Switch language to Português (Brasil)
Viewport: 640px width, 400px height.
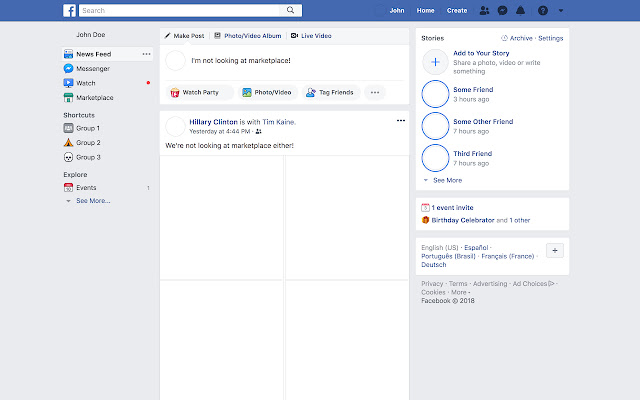pyautogui.click(x=448, y=256)
